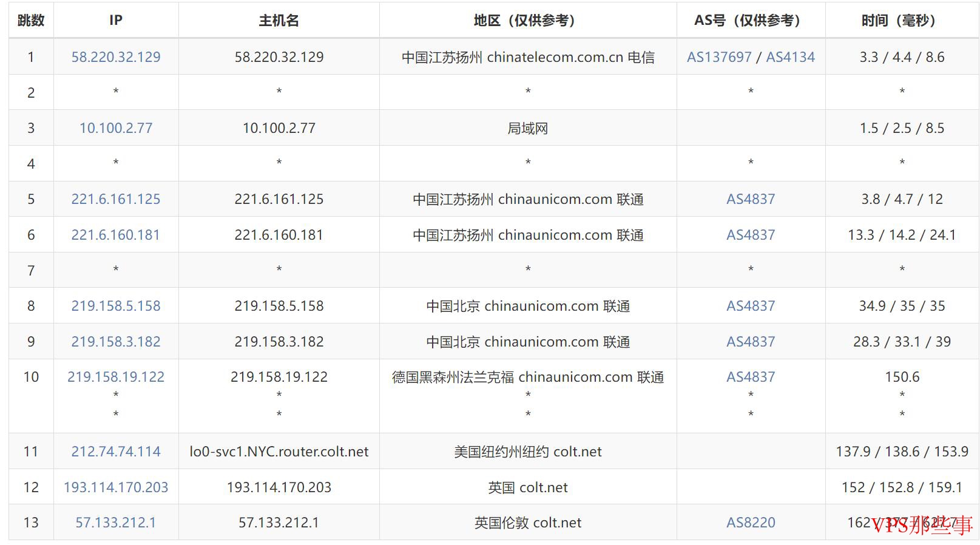Select time value 3.8 / 4.7 / 12
The height and width of the screenshot is (545, 980).
click(x=902, y=199)
